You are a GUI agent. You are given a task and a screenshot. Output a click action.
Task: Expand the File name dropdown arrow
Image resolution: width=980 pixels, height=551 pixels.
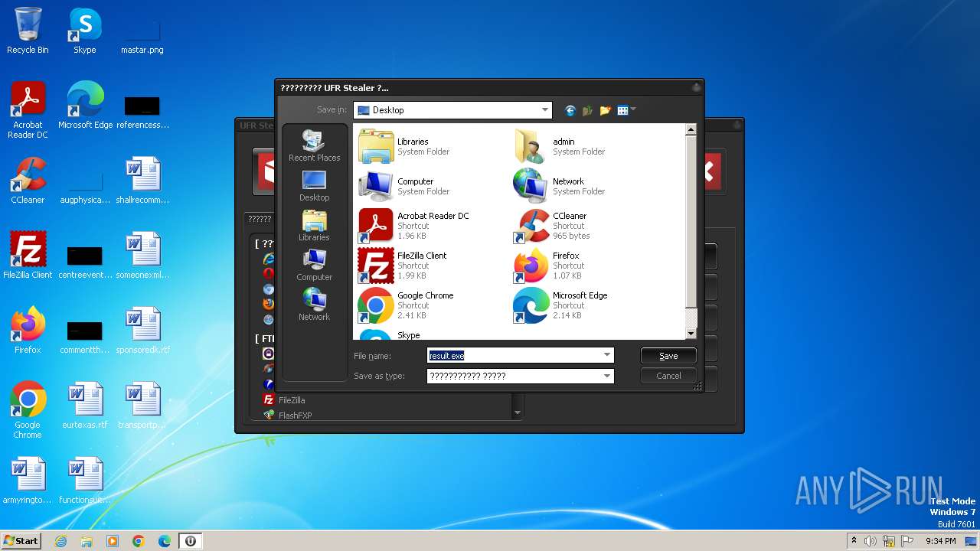tap(607, 356)
